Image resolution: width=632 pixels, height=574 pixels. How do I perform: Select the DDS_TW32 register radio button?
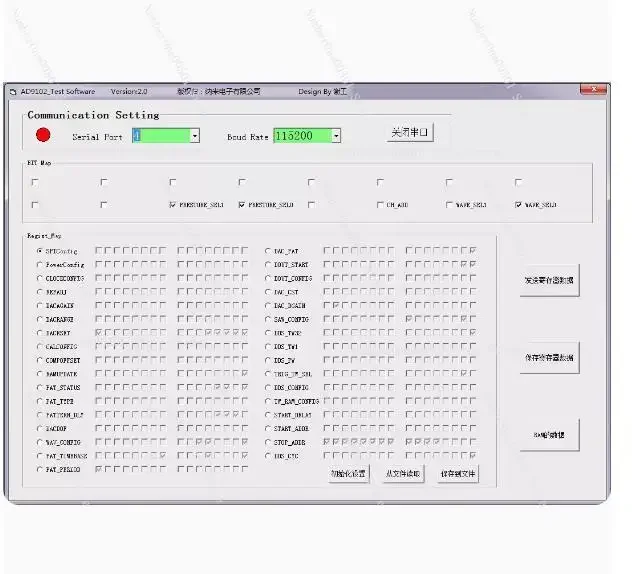click(268, 333)
